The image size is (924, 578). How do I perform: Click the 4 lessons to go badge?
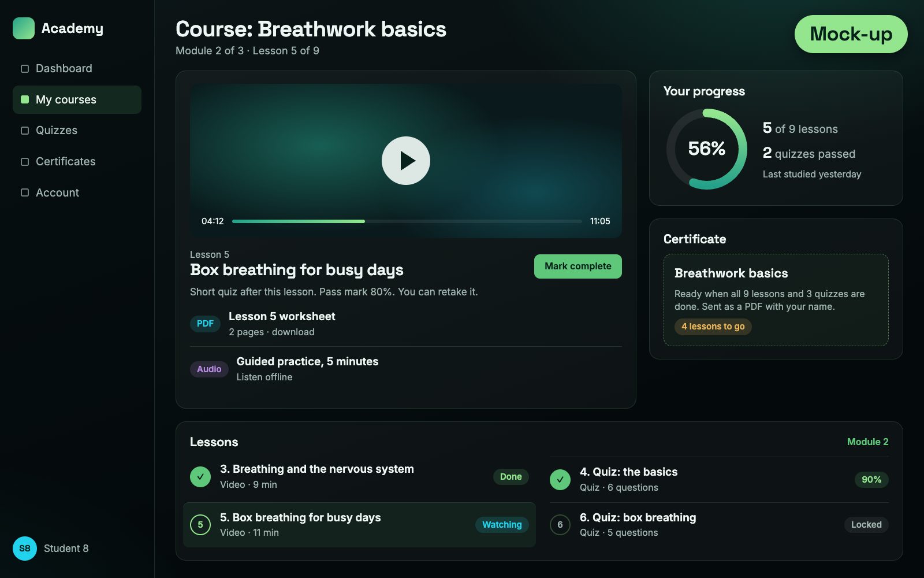tap(713, 327)
